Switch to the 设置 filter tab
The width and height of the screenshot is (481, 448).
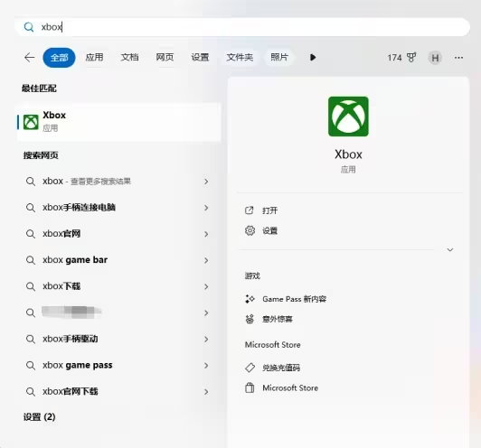[x=200, y=57]
